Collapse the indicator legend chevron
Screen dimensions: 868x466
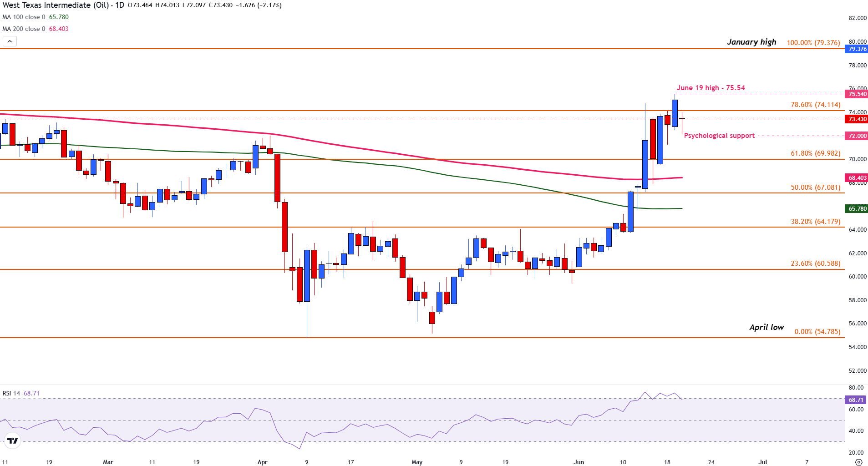coord(10,41)
